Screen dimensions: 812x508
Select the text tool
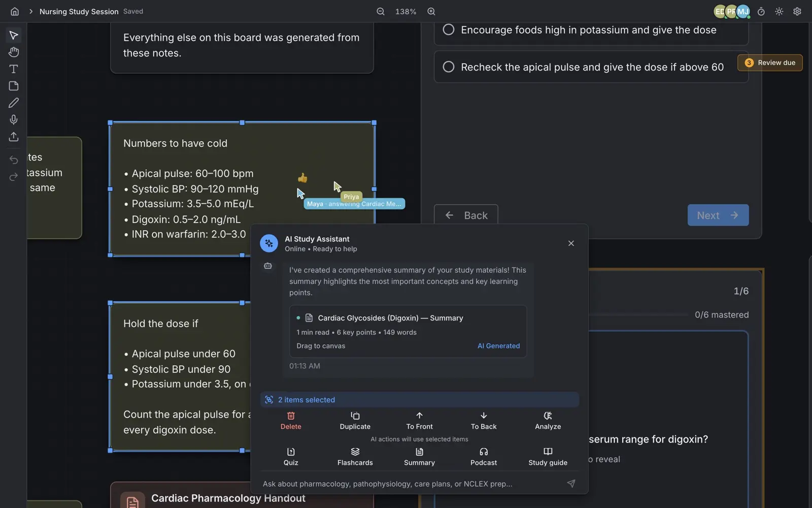click(x=14, y=69)
